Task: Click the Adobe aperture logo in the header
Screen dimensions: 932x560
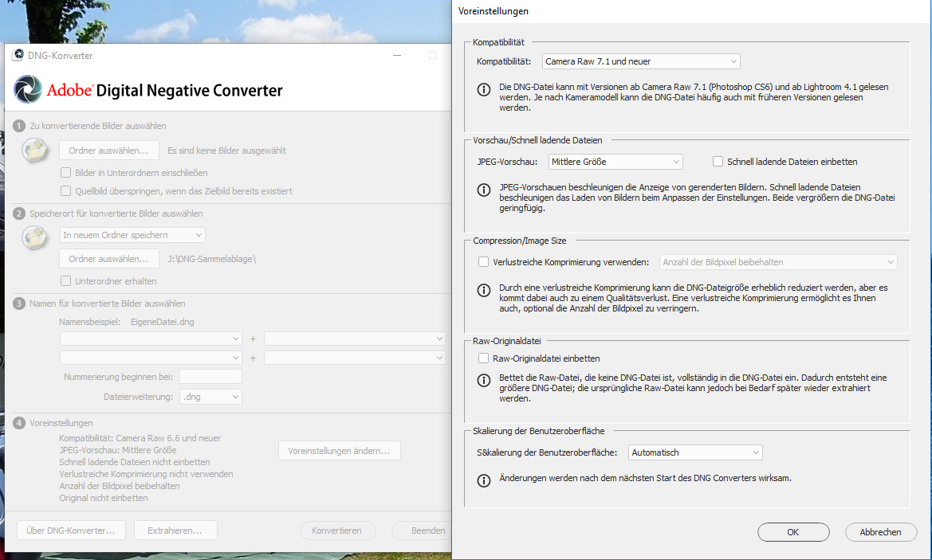Action: (x=29, y=89)
